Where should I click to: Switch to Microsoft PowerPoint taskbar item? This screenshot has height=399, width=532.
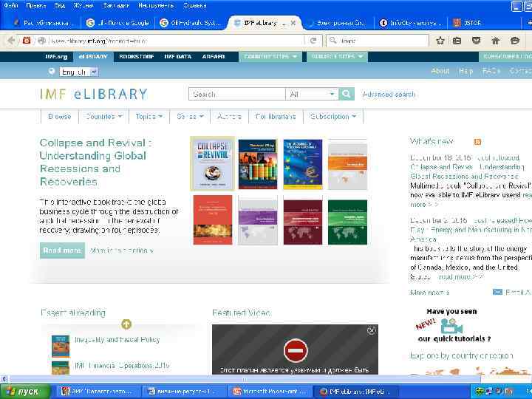coord(270,392)
